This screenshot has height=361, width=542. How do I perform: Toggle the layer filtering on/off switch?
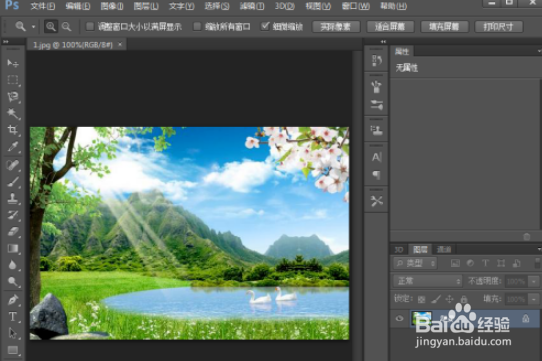tap(538, 263)
